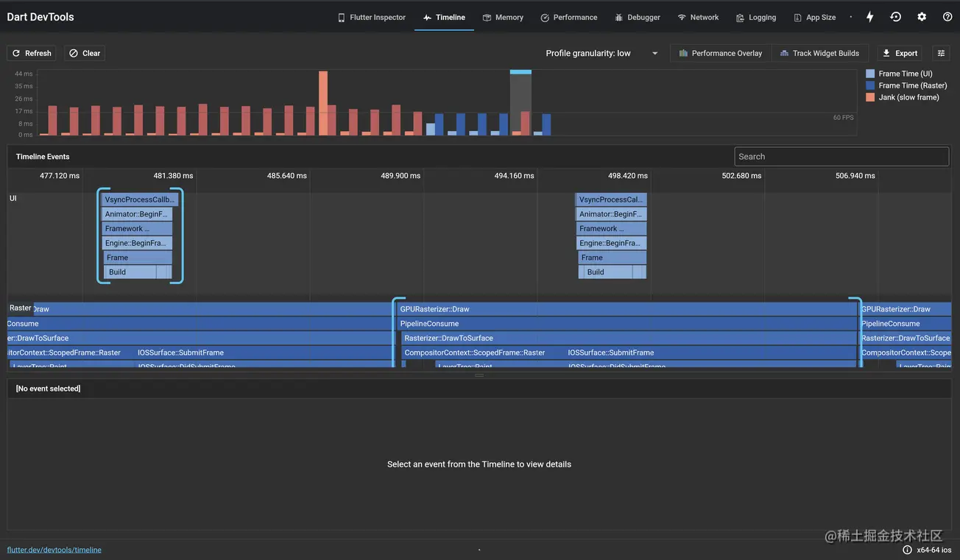This screenshot has width=960, height=560.
Task: Toggle Track Widget Builds
Action: pyautogui.click(x=820, y=53)
